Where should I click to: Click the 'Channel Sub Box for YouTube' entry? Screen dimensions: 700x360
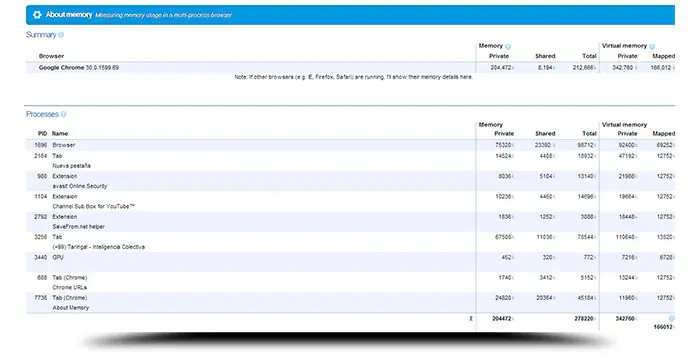[x=94, y=206]
